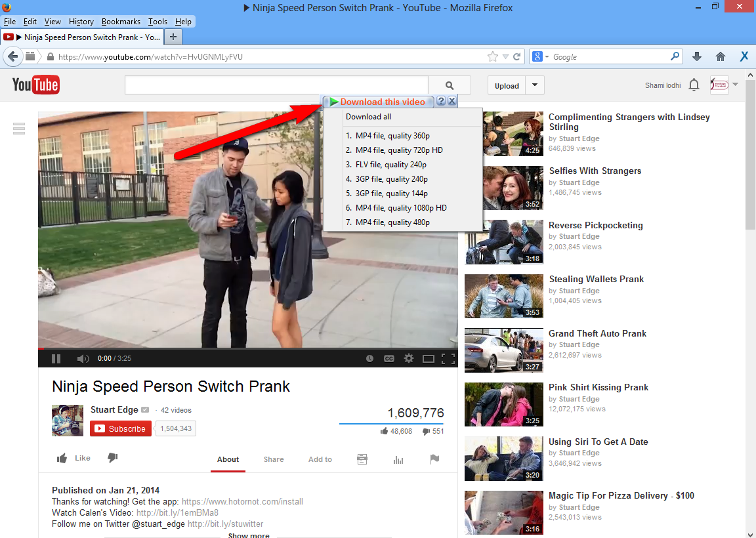Open player settings gear icon
Screen dimensions: 756x538
(409, 358)
